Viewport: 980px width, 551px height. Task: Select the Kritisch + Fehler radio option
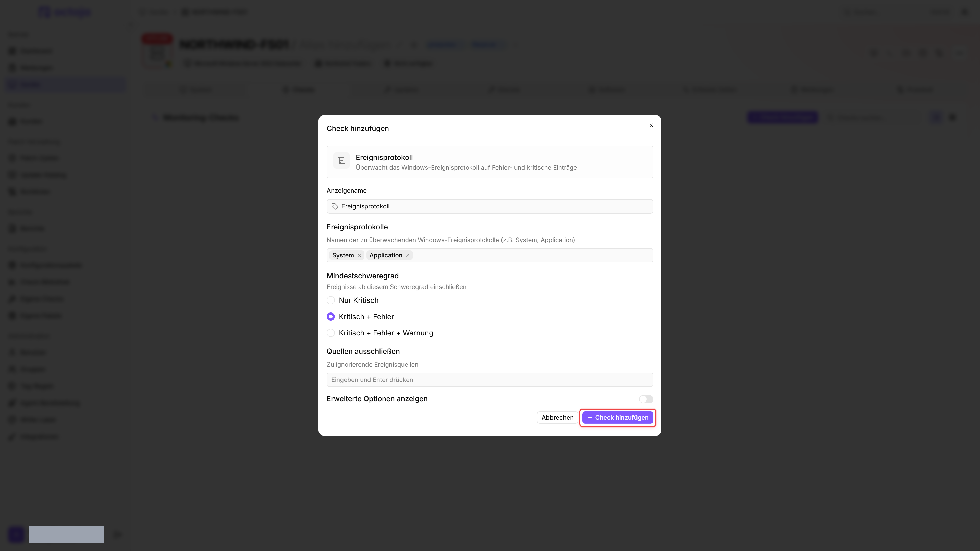click(x=330, y=317)
